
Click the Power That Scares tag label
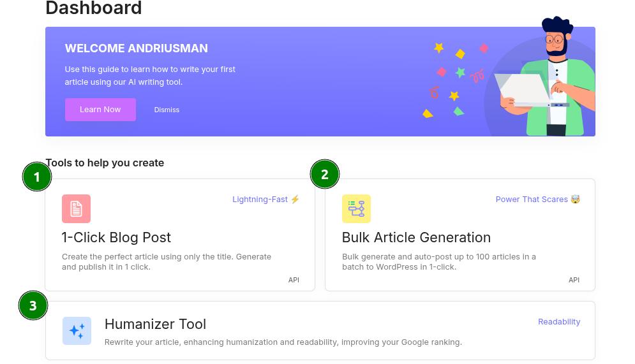click(x=532, y=200)
